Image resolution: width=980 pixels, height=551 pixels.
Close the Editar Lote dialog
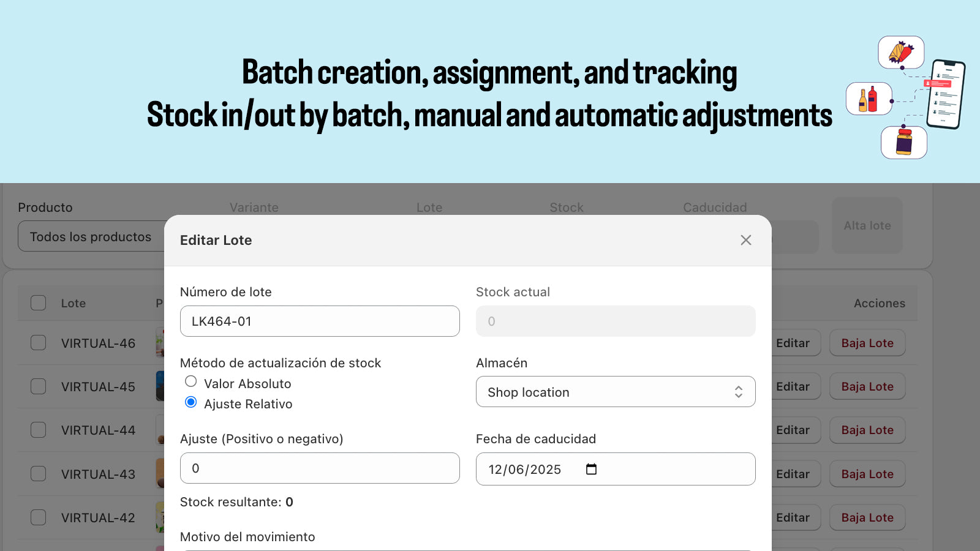[x=745, y=240]
